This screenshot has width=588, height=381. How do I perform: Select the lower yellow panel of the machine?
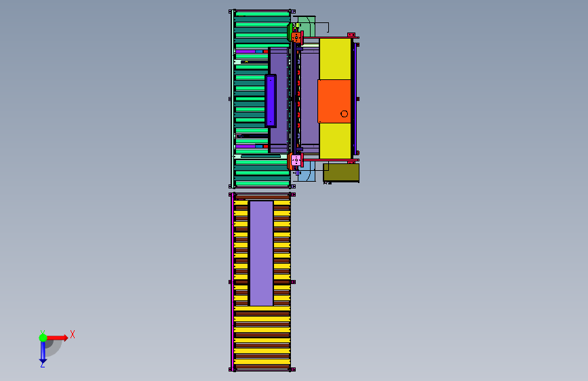tap(335, 140)
